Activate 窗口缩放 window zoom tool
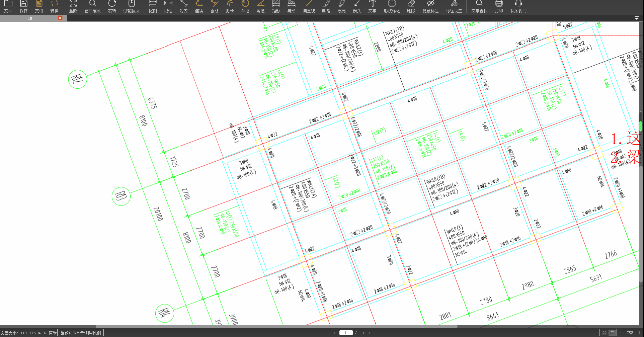The height and width of the screenshot is (337, 644). point(92,7)
